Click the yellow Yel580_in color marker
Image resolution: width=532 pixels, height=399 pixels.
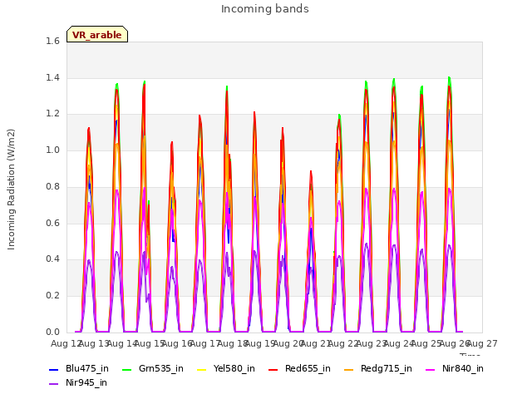coord(201,369)
